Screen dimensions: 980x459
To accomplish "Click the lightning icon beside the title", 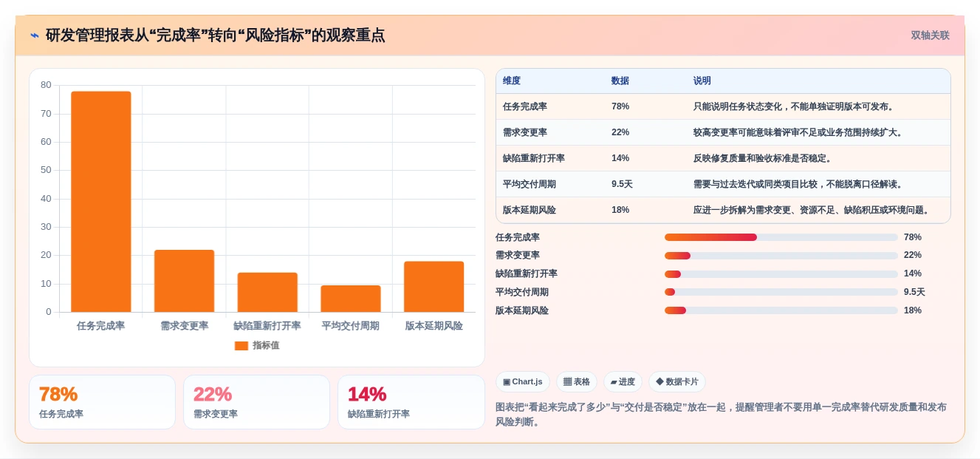I will tap(35, 35).
